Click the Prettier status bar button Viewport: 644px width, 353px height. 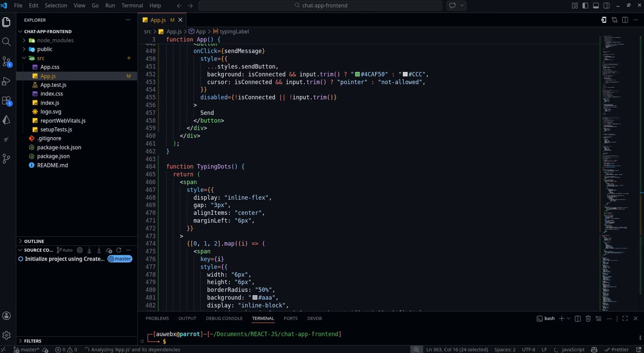click(616, 349)
